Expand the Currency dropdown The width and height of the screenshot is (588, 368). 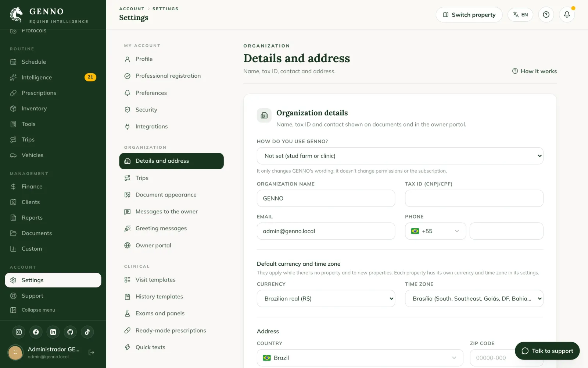tap(326, 298)
